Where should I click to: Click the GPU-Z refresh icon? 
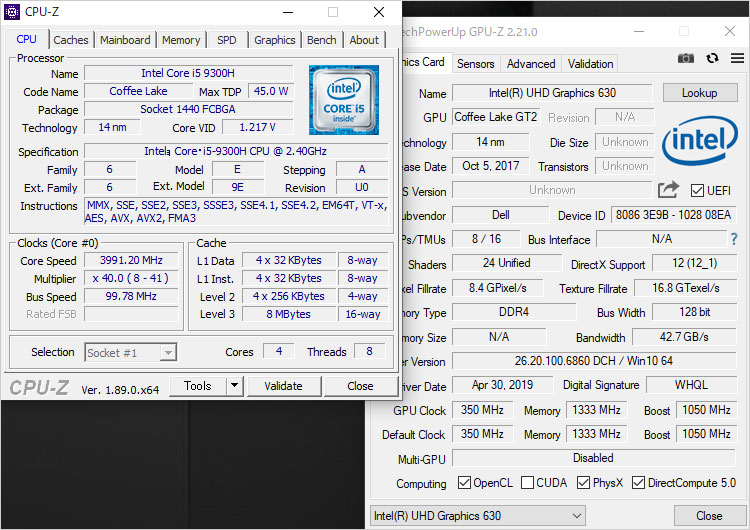click(x=712, y=58)
